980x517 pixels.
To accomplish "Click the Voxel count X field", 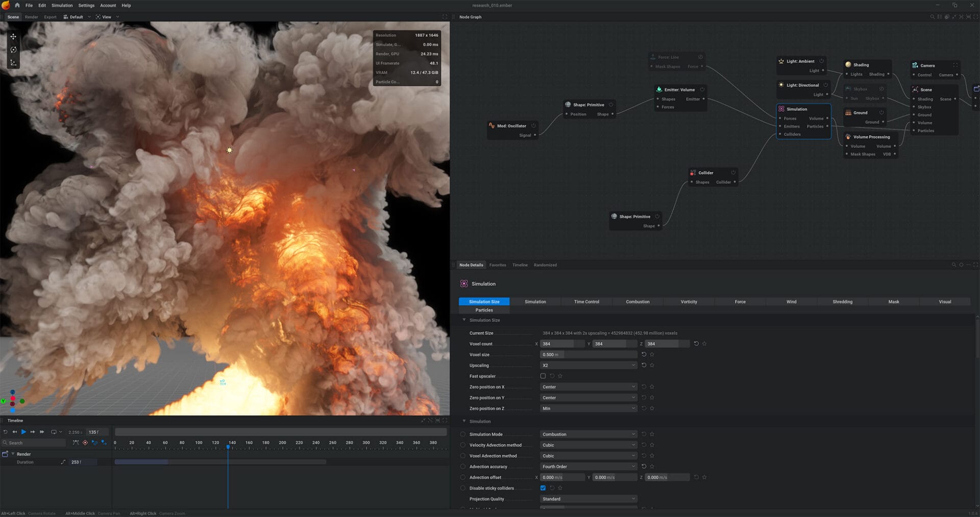I will point(563,343).
